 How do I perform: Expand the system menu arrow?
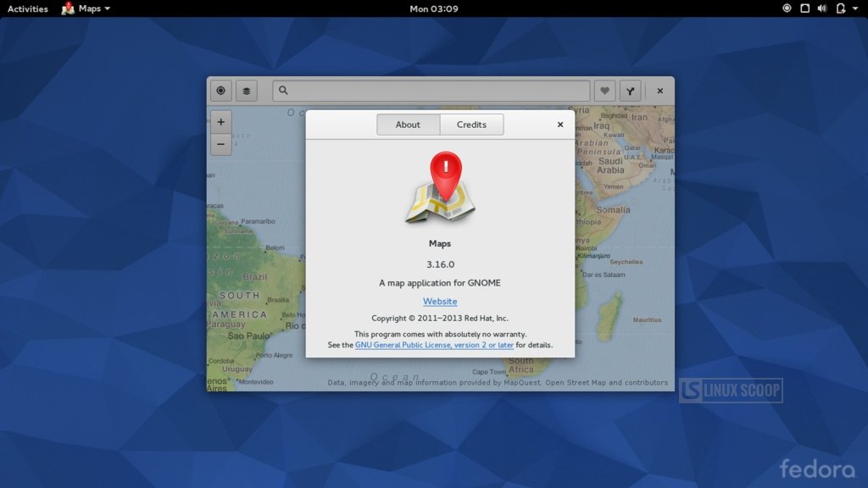coord(854,8)
